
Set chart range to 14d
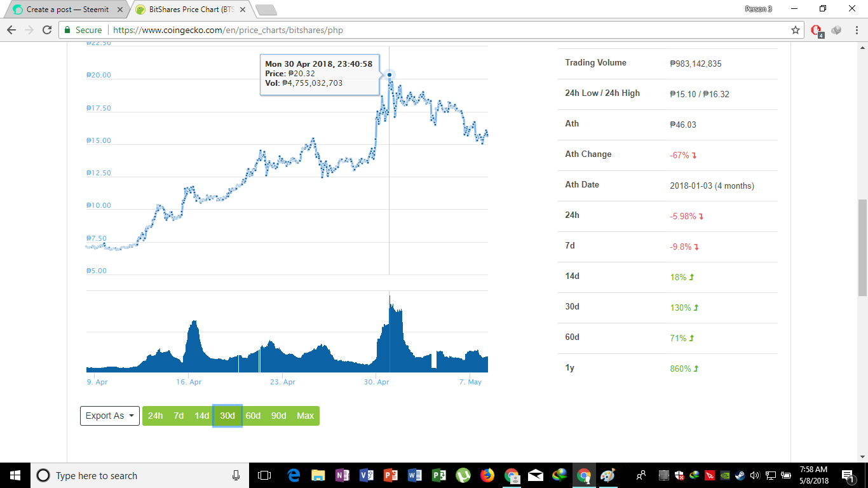coord(201,416)
